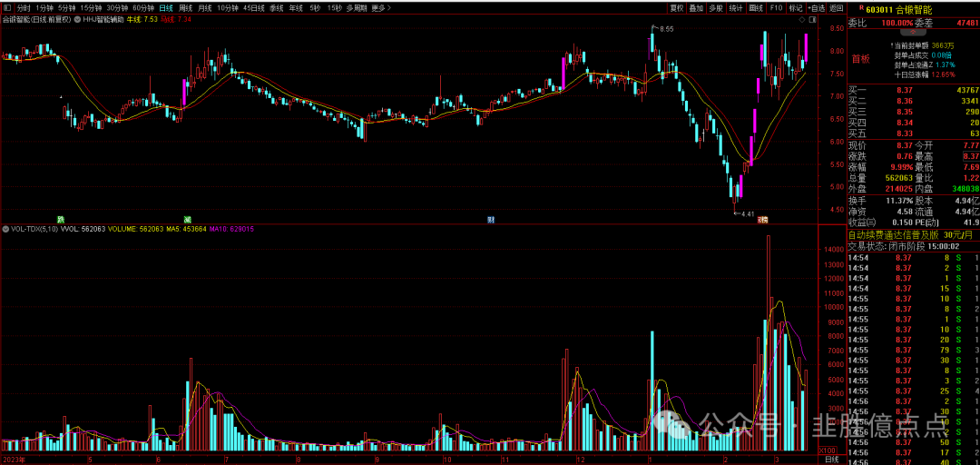The image size is (980, 465).
Task: Select the 5秒 period
Action: [314, 9]
